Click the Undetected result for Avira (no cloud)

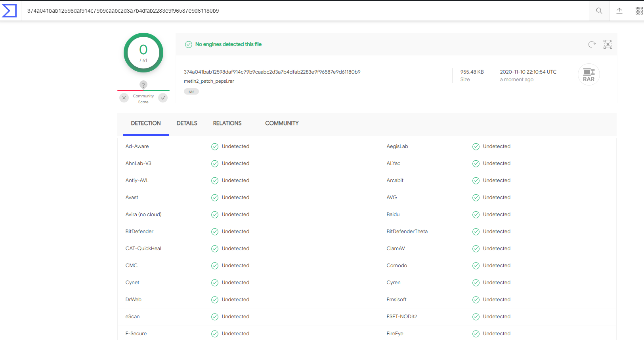tap(235, 215)
